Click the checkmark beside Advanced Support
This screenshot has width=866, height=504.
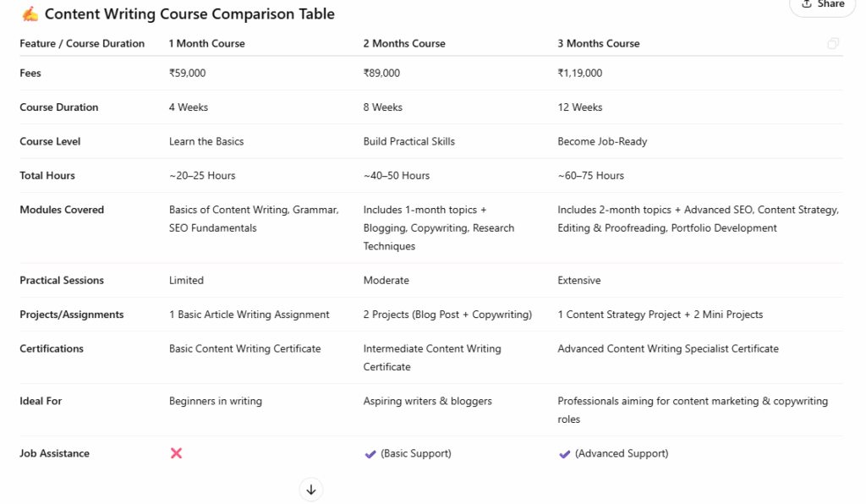click(564, 454)
